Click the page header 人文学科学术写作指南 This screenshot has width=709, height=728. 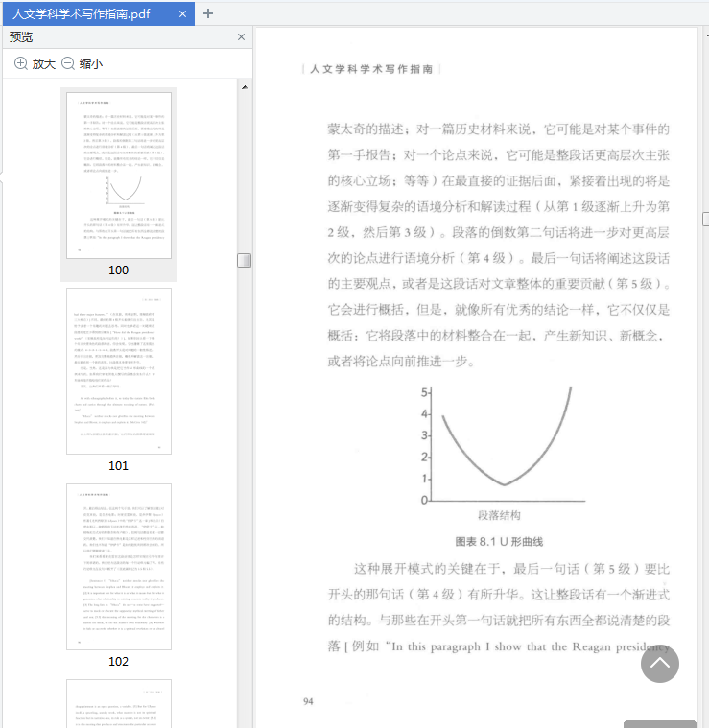click(x=371, y=69)
